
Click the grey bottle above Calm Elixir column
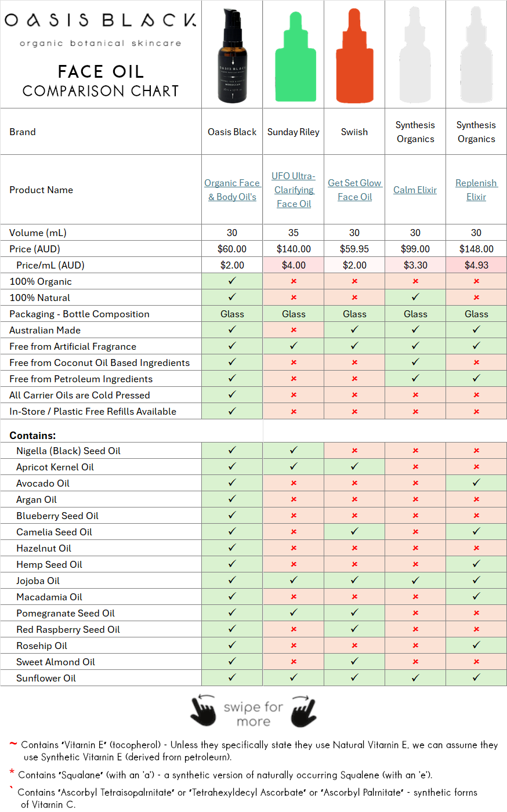(415, 55)
